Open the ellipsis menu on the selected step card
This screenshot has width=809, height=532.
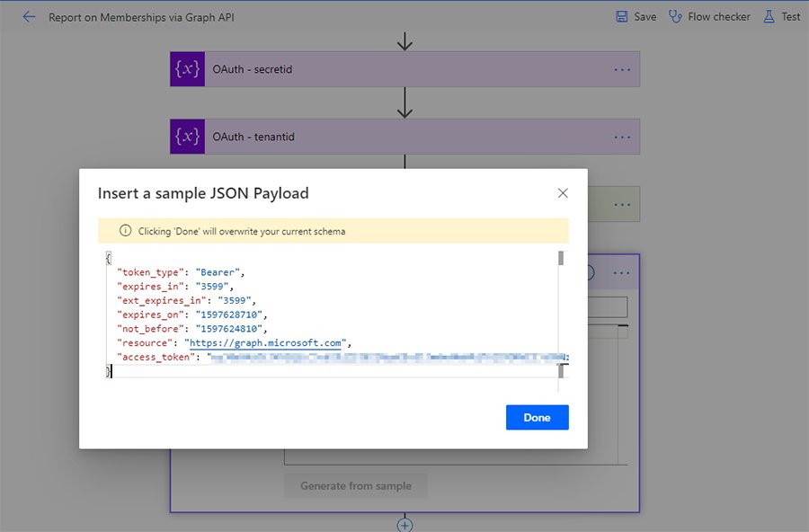point(622,273)
